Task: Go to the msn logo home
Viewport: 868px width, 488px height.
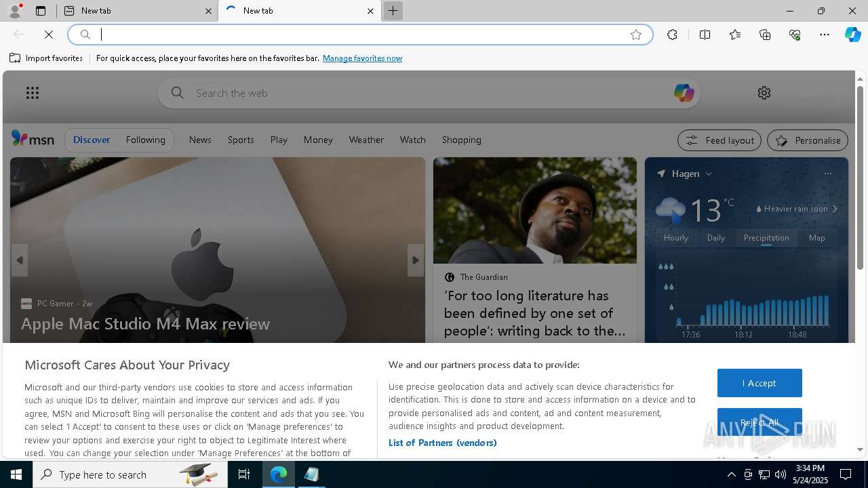Action: [x=33, y=139]
